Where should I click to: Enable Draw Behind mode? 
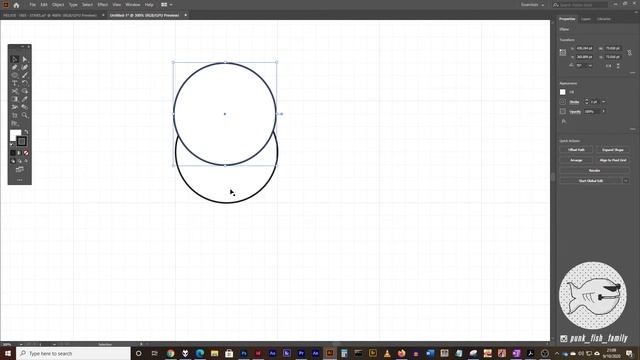pyautogui.click(x=20, y=161)
